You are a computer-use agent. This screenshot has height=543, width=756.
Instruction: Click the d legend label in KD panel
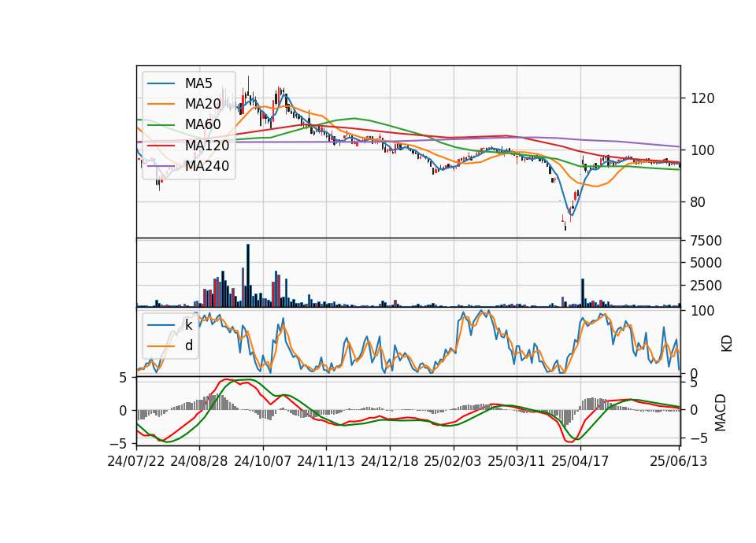click(x=188, y=345)
